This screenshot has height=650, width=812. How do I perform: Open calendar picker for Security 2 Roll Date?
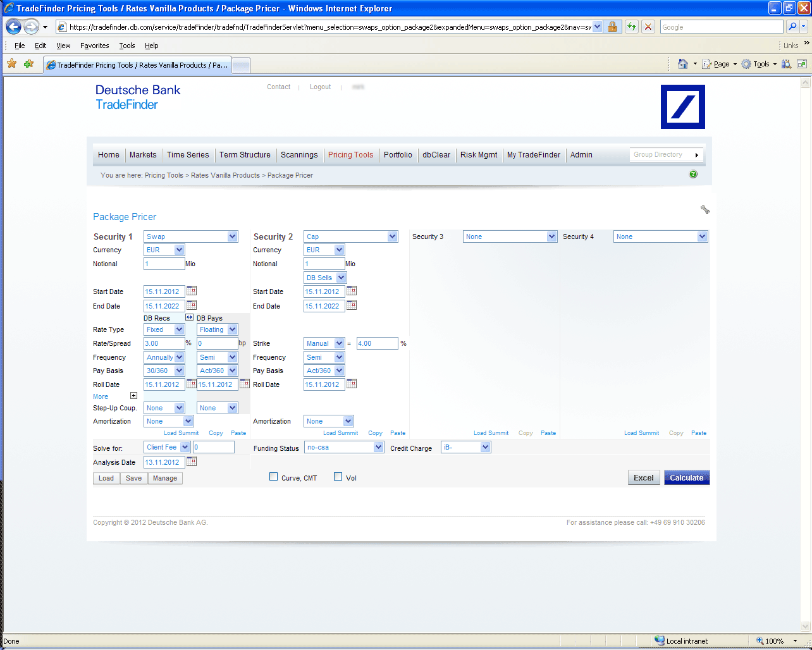(x=352, y=384)
